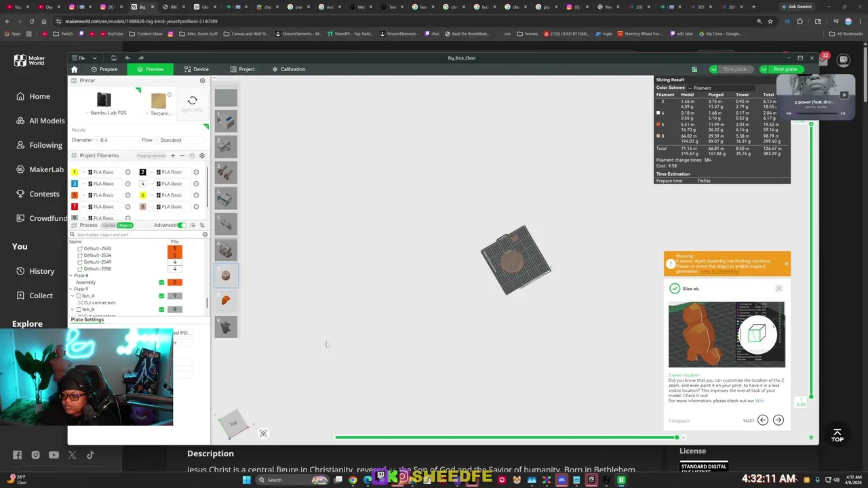Save the project with the toolbar save icon

pos(114,58)
